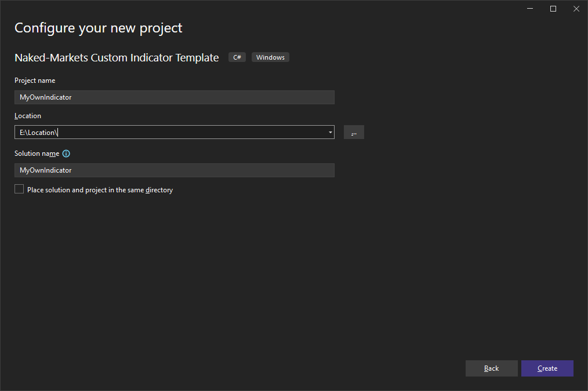Image resolution: width=588 pixels, height=391 pixels.
Task: Minimize the dialog window
Action: 530,9
